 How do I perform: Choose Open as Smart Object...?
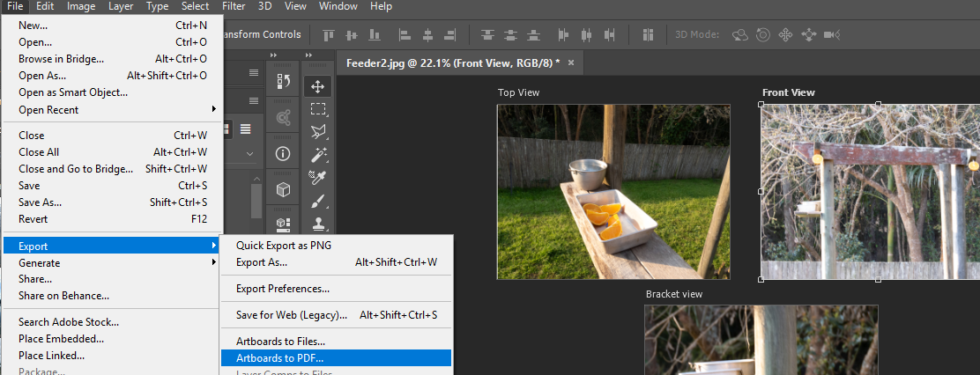(x=111, y=92)
